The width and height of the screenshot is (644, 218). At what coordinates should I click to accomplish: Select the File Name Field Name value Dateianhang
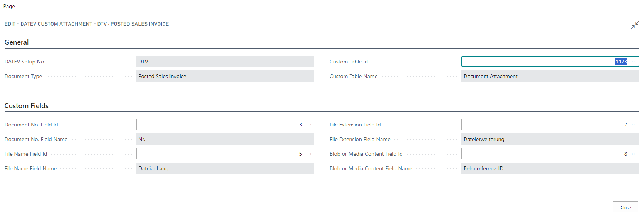[225, 168]
